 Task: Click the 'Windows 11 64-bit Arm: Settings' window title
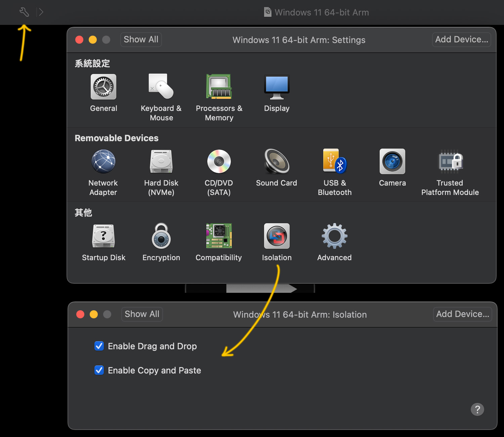[x=299, y=40]
